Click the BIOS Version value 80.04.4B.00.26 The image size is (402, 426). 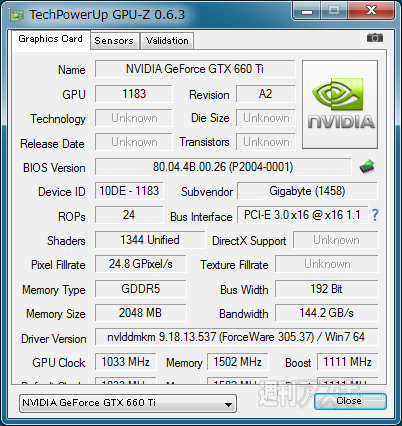tap(223, 167)
